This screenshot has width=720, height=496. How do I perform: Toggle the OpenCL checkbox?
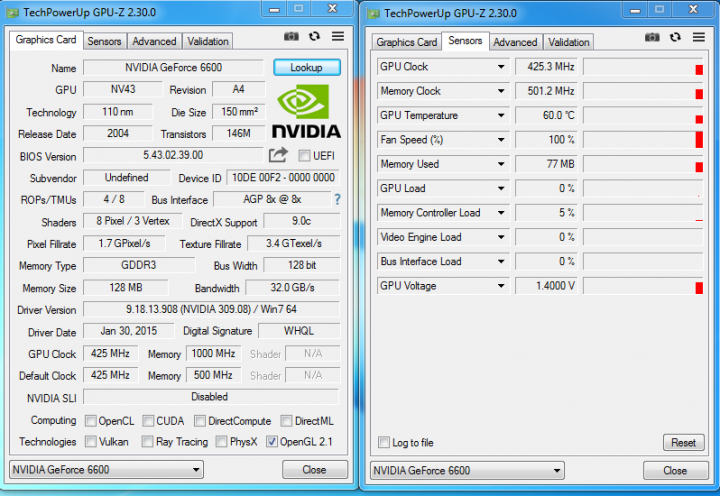click(91, 421)
